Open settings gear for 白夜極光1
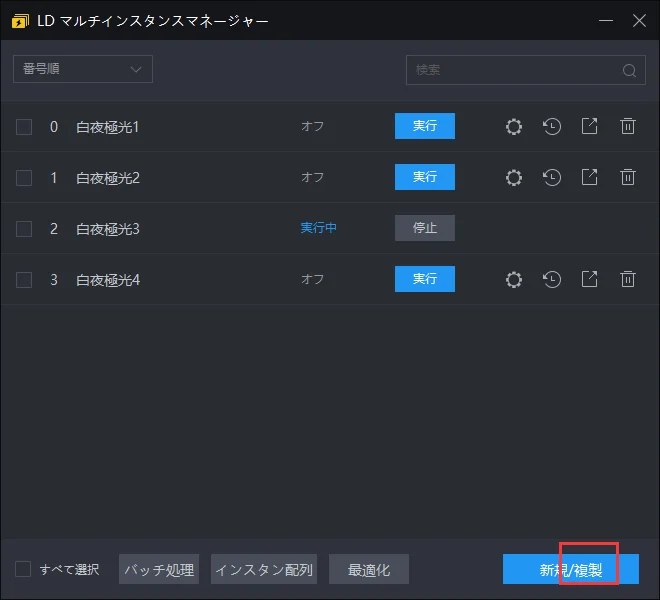Screen dimensions: 660x600 (x=514, y=126)
